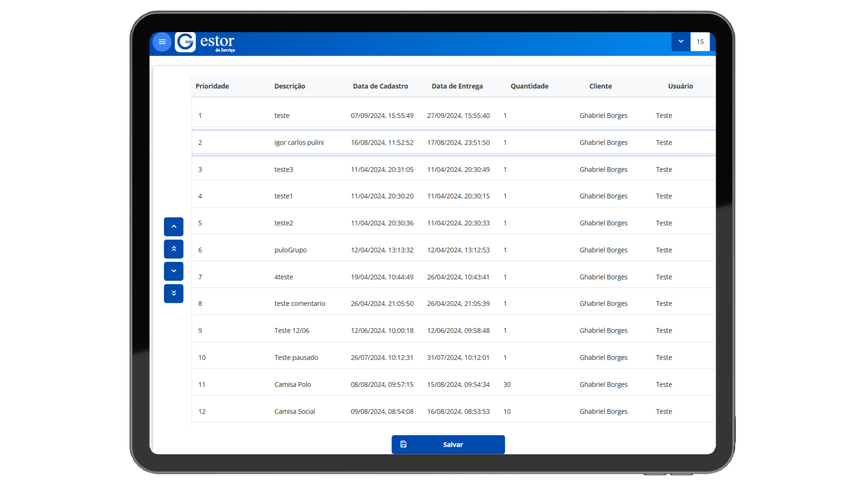Click entrega date 31/07/2024, 10:12:01

pyautogui.click(x=458, y=357)
